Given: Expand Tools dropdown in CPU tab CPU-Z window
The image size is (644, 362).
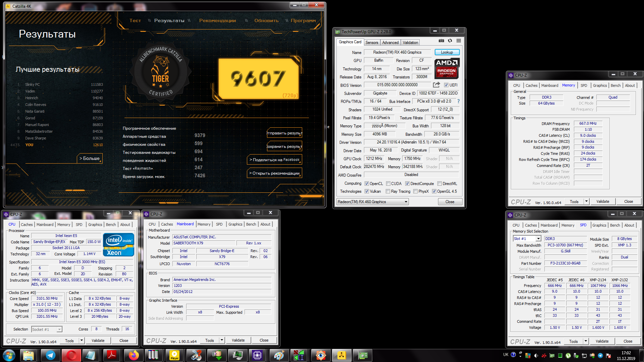Looking at the screenshot, I should [x=82, y=341].
